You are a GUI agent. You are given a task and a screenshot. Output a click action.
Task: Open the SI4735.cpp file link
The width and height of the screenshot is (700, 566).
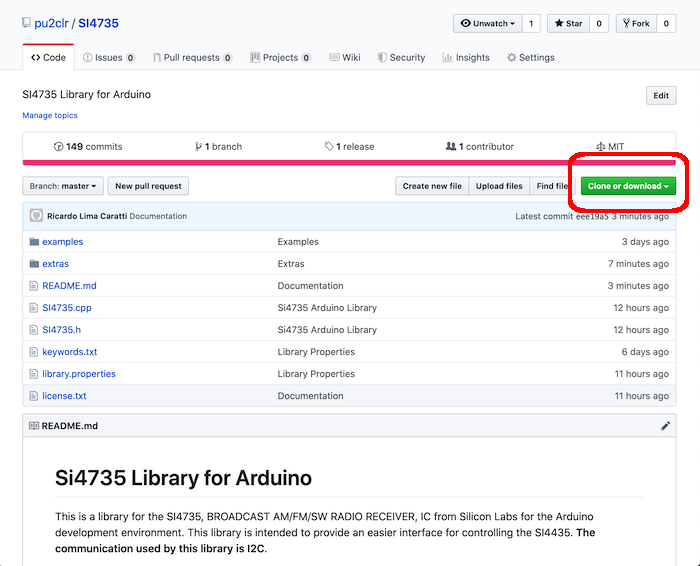point(67,308)
